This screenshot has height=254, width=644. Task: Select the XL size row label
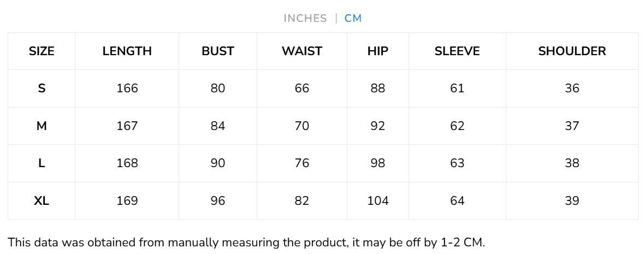pyautogui.click(x=42, y=201)
